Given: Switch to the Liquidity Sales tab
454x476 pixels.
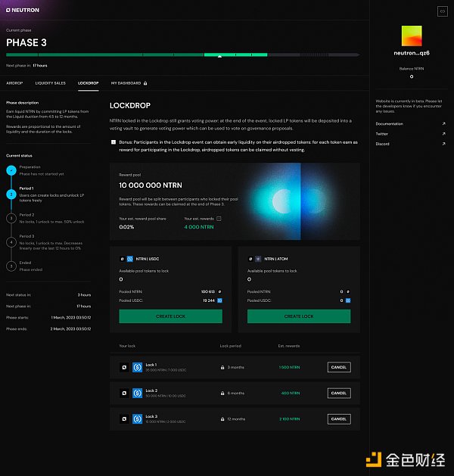Looking at the screenshot, I should (x=50, y=82).
